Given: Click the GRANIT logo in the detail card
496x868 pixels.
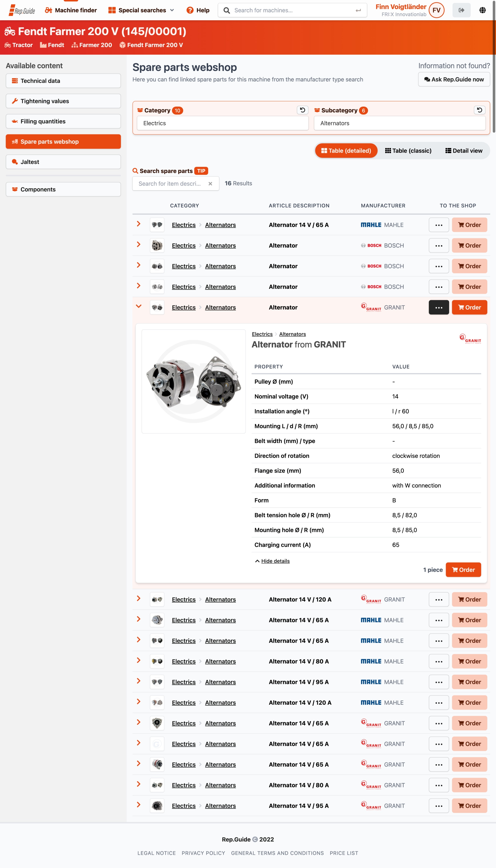Looking at the screenshot, I should click(x=470, y=338).
